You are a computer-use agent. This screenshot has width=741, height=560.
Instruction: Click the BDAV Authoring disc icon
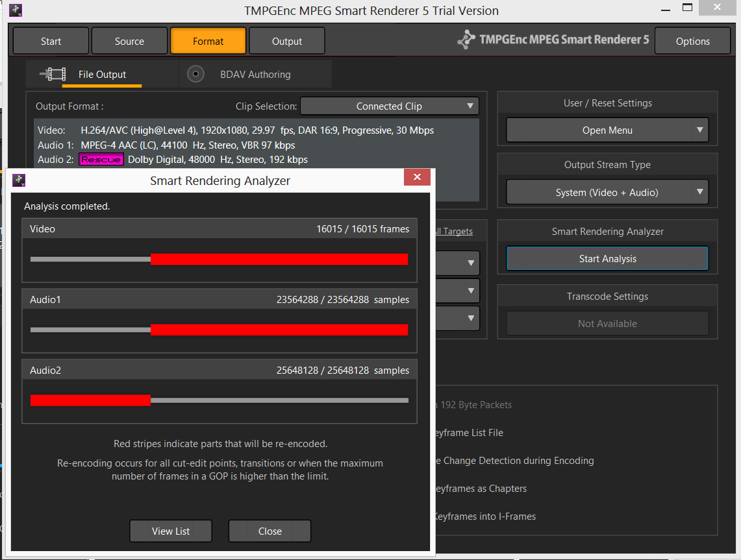pyautogui.click(x=195, y=74)
